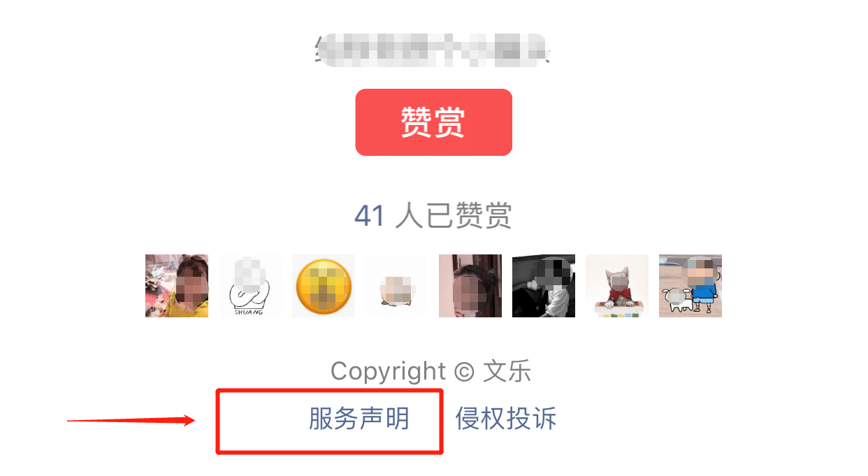The image size is (868, 476).
Task: Select the black-and-white photo avatar
Action: point(544,286)
